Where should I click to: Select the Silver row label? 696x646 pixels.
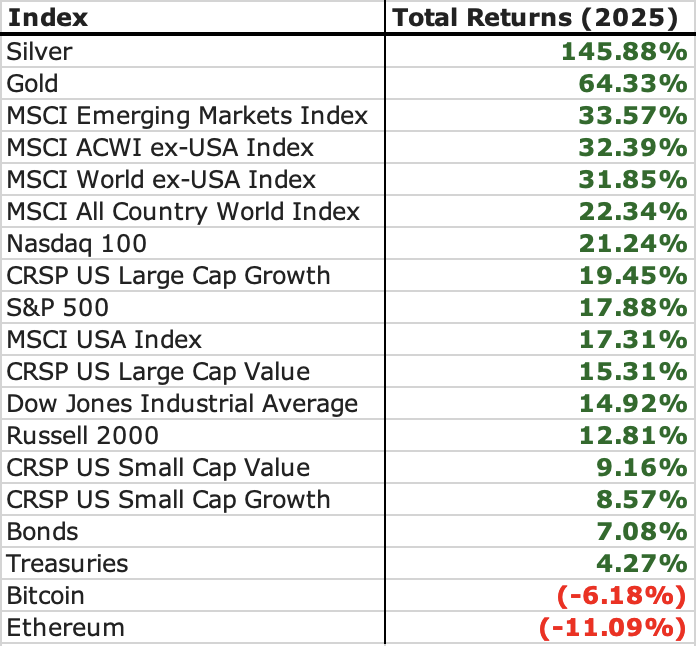tap(40, 52)
